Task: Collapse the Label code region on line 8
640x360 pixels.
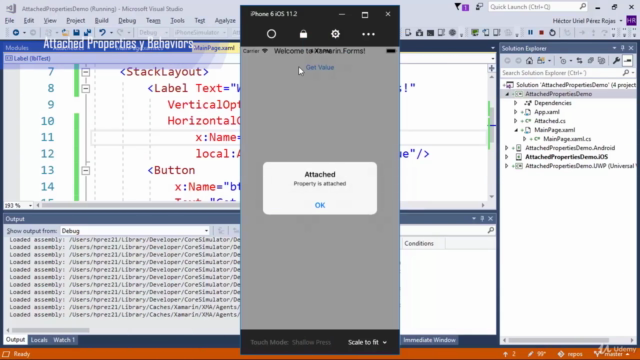Action: click(x=85, y=89)
